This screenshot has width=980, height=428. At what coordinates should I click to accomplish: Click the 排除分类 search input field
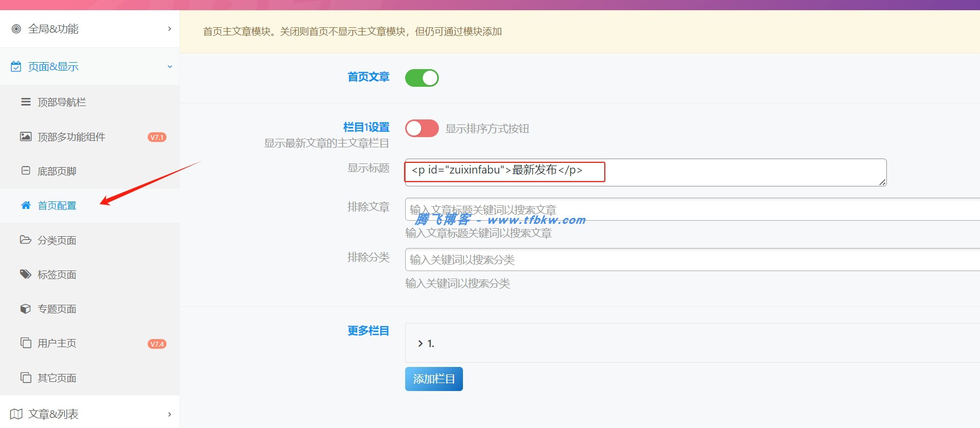point(692,260)
